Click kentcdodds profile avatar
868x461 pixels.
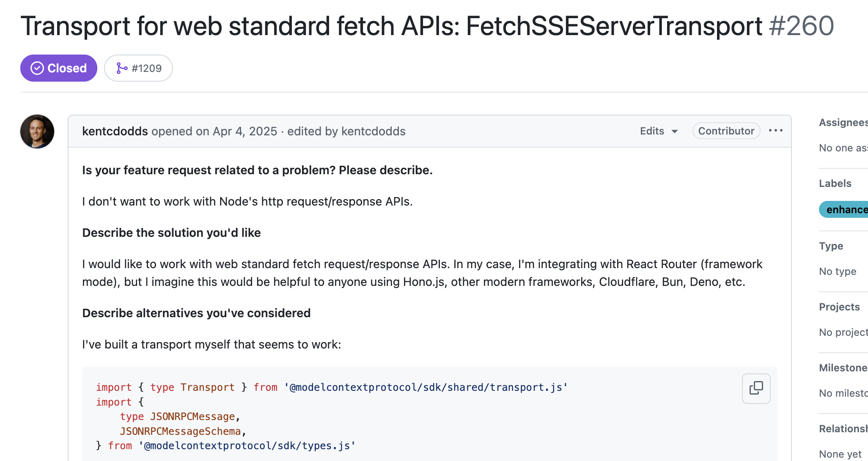37,132
